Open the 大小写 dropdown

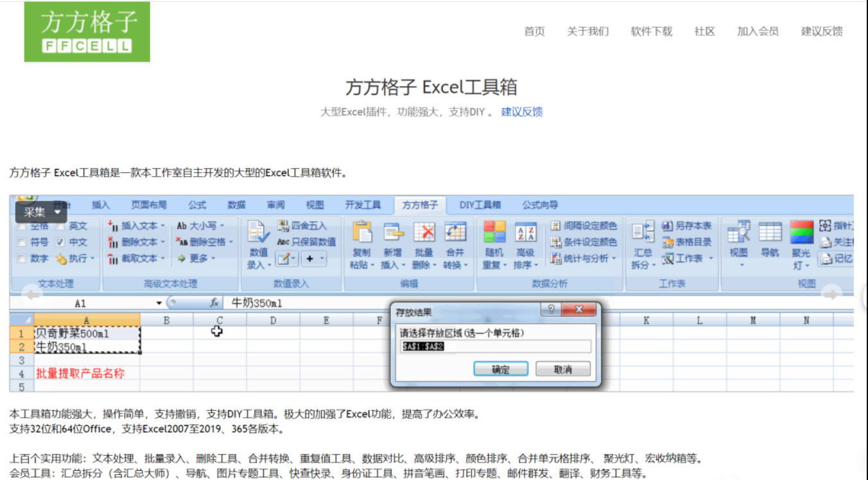coord(201,226)
